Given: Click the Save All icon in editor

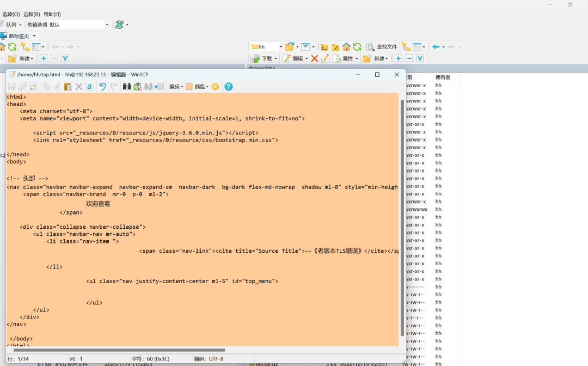Looking at the screenshot, I should (x=22, y=87).
